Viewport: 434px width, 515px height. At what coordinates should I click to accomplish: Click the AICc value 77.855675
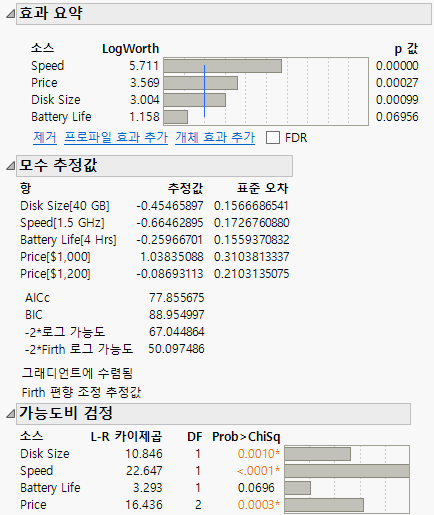tap(177, 297)
